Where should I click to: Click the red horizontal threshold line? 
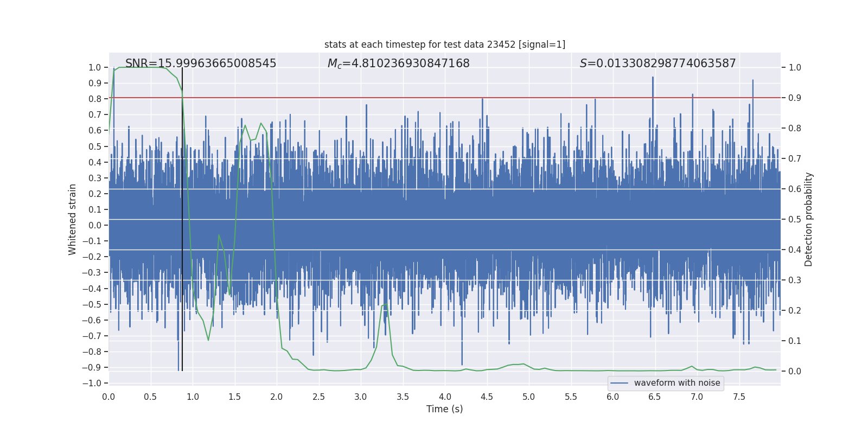click(x=445, y=98)
